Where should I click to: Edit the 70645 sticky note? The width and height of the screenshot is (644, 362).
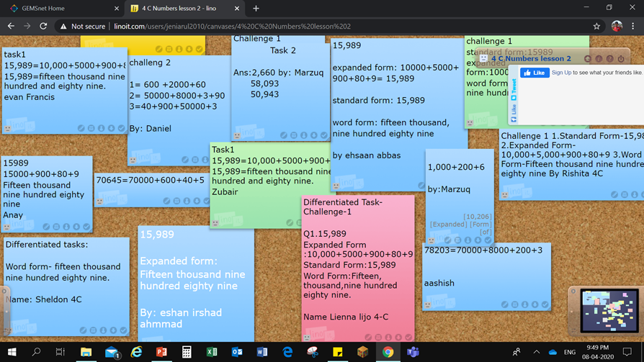click(x=166, y=201)
